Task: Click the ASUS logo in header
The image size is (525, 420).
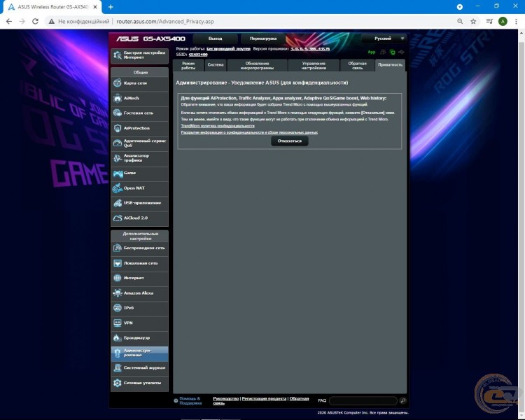Action: [127, 39]
